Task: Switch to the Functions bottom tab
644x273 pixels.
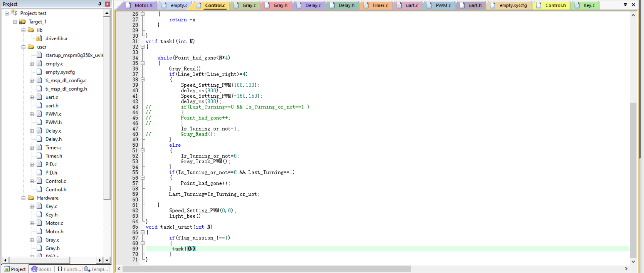Action: (69, 269)
